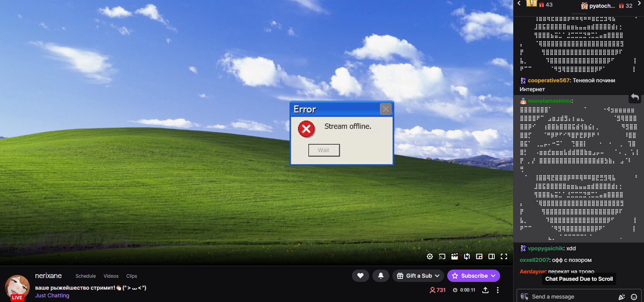Click the swap arrows icon in player controls
Viewport: 644px width, 302px height.
click(x=467, y=256)
